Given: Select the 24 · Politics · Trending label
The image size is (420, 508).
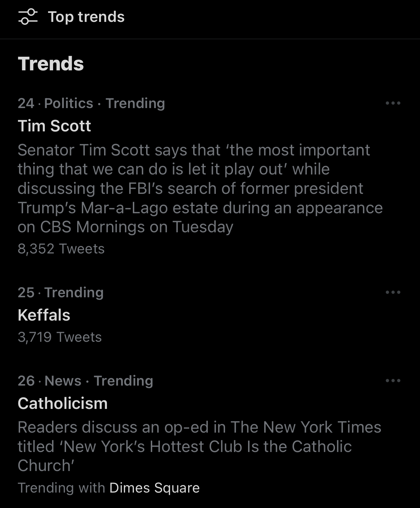Looking at the screenshot, I should [x=91, y=103].
